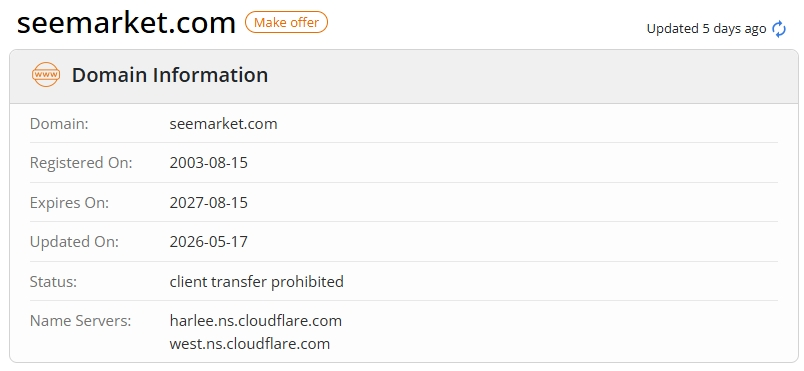Click the Registered On date 2003-08-15
This screenshot has height=371, width=804.
[x=209, y=163]
